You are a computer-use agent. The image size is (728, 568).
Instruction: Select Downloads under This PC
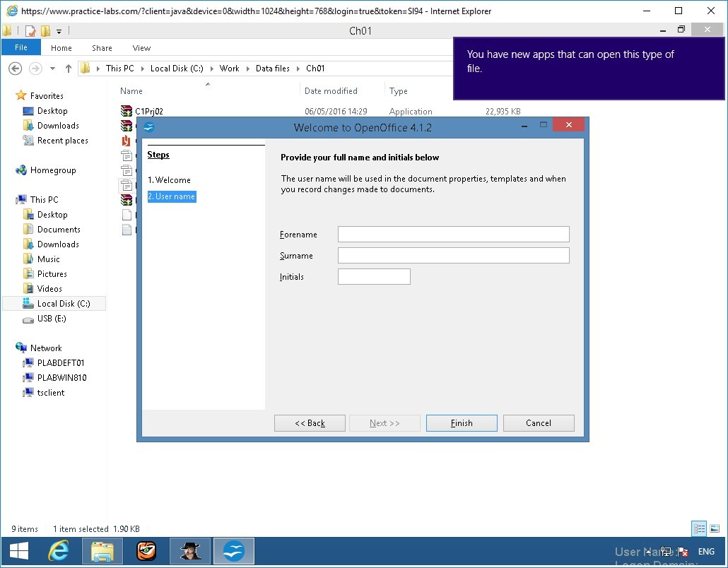click(x=58, y=244)
